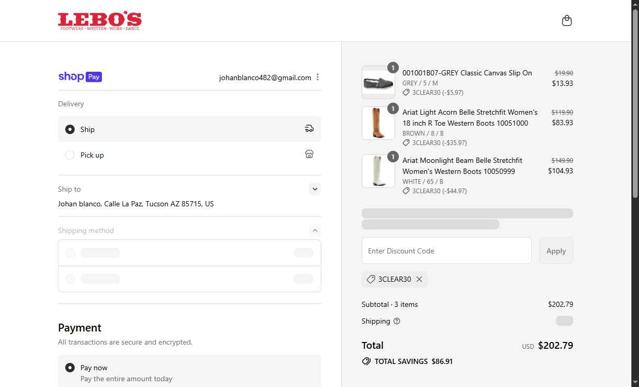
Task: Click the shipping info question mark icon
Action: (397, 321)
